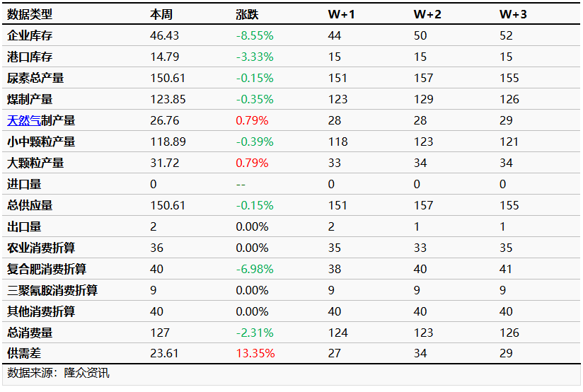The height and width of the screenshot is (392, 583).
Task: Click the red 13.35% value
Action: [x=255, y=354]
